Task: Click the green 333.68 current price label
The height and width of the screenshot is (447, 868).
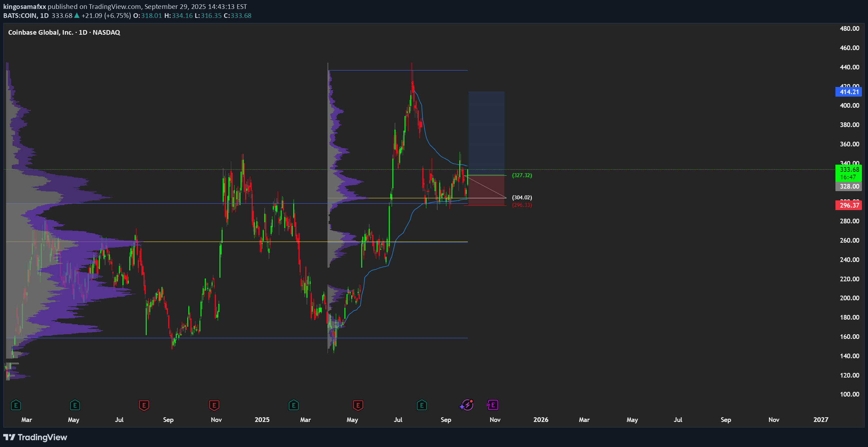Action: click(x=849, y=170)
